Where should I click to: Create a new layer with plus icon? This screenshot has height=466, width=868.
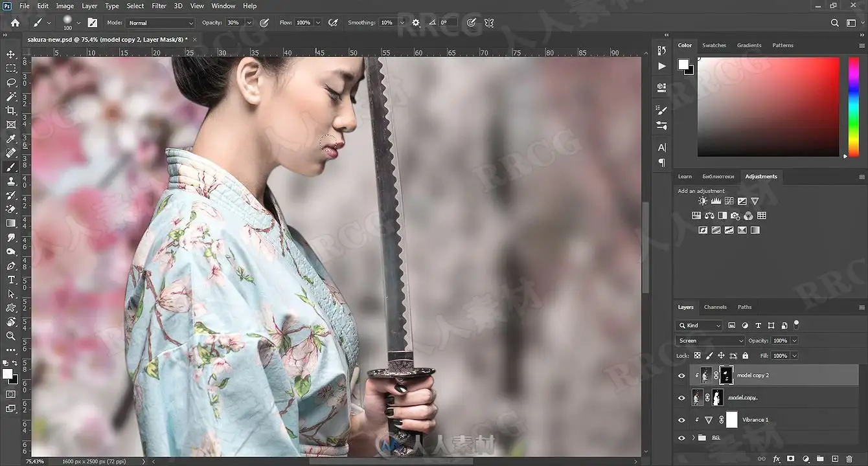click(x=835, y=459)
